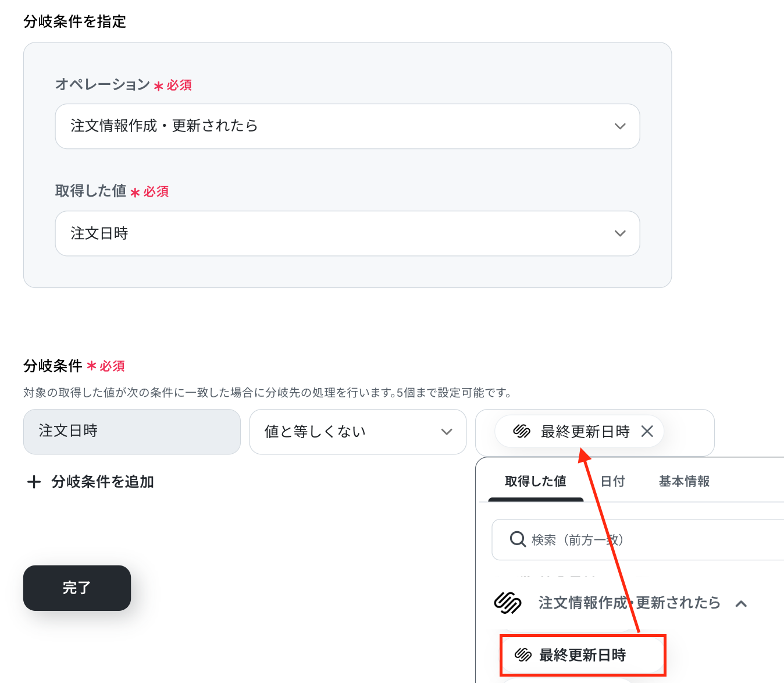This screenshot has height=683, width=784.
Task: Focus the 検索（前方一致）search field
Action: point(637,540)
